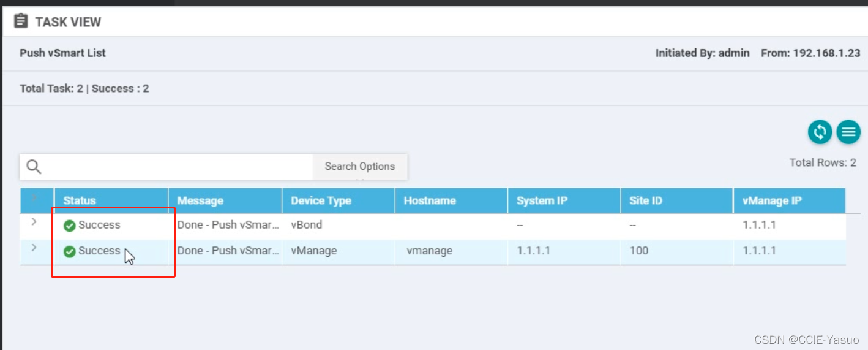Click the TASK VIEW heading

[68, 22]
